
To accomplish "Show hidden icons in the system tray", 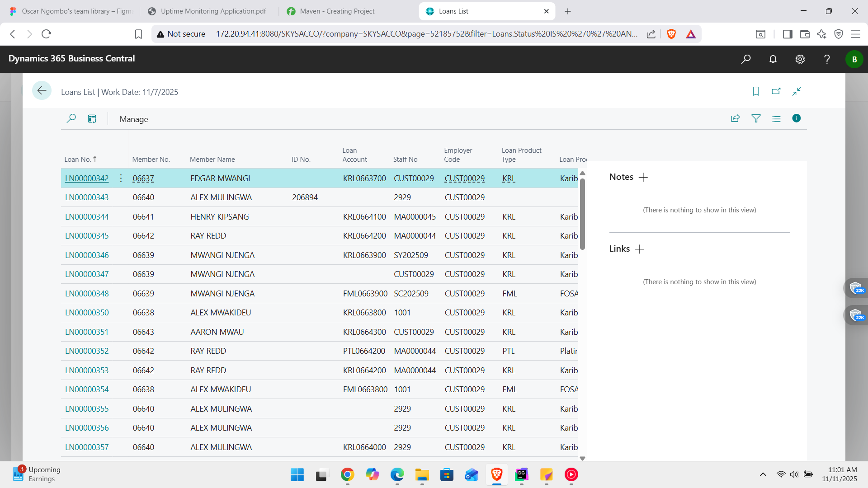I will (x=763, y=474).
